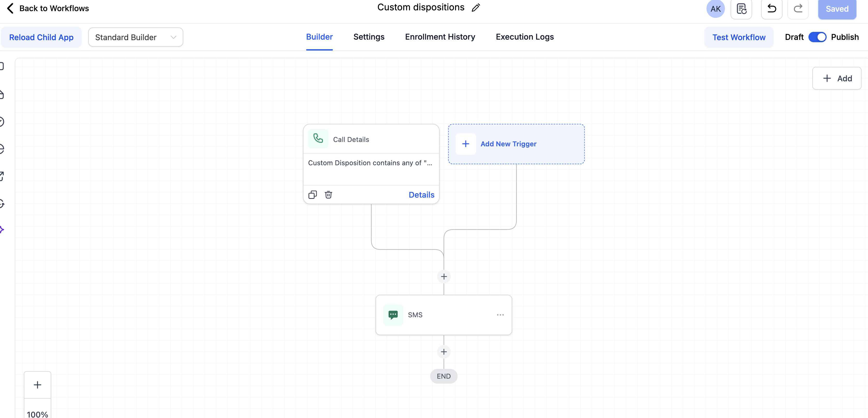Delete the Call Details trigger via trash icon
The height and width of the screenshot is (418, 868).
pos(328,195)
